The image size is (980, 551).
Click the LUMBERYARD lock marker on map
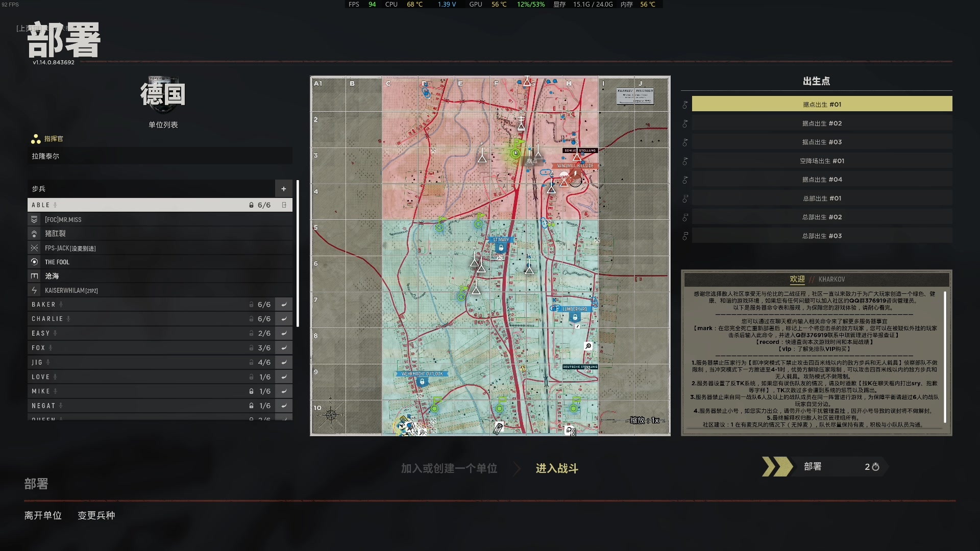pos(575,317)
